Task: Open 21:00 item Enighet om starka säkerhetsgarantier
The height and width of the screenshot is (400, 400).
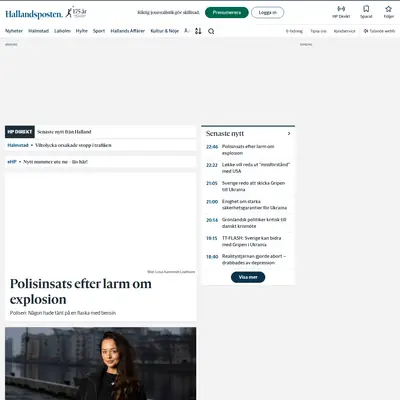Action: (x=248, y=205)
